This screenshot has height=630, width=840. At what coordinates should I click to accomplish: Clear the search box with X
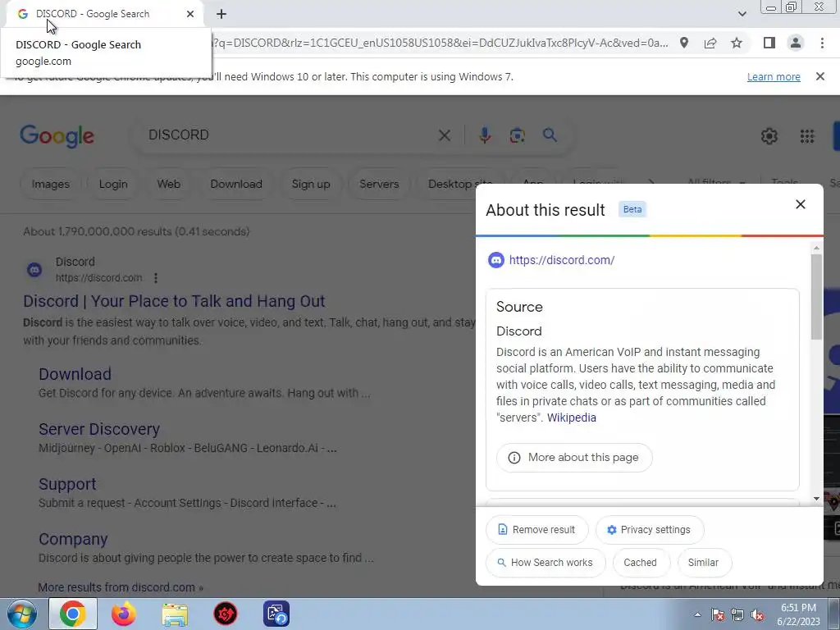point(444,135)
